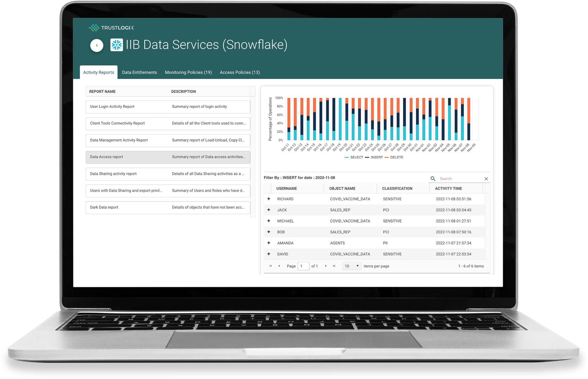Toggle SELECT series in chart legend
588x379 pixels.
point(354,157)
